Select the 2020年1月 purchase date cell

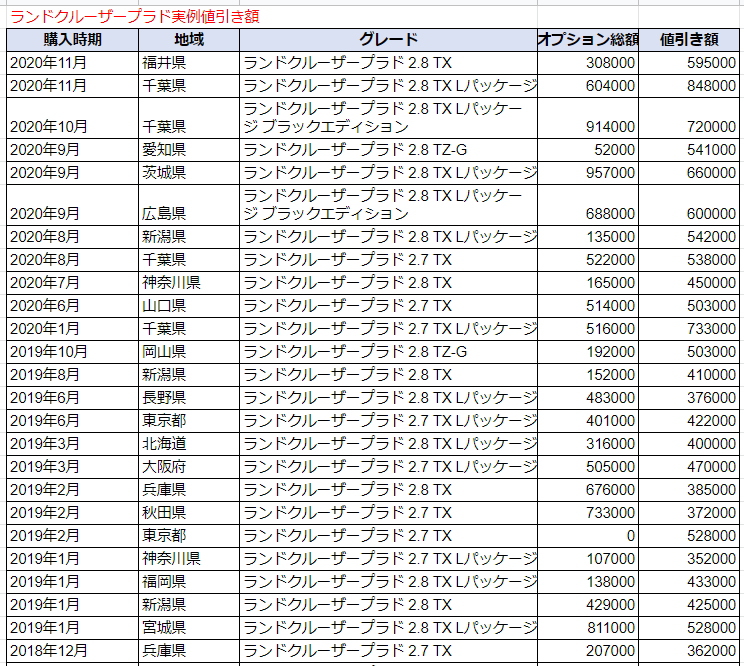click(73, 329)
